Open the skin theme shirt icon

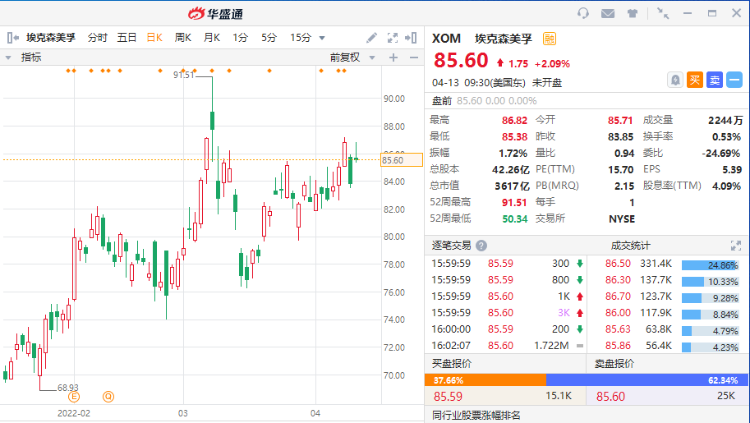(x=632, y=13)
